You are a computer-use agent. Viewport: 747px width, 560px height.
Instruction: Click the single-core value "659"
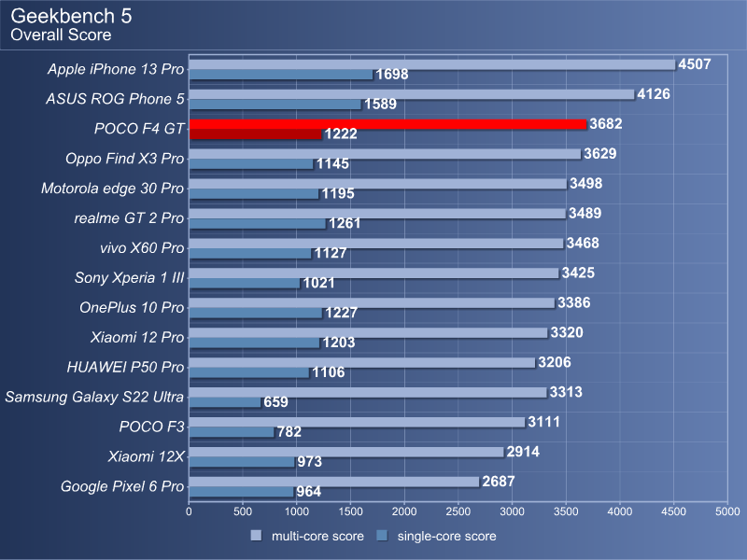pyautogui.click(x=275, y=402)
